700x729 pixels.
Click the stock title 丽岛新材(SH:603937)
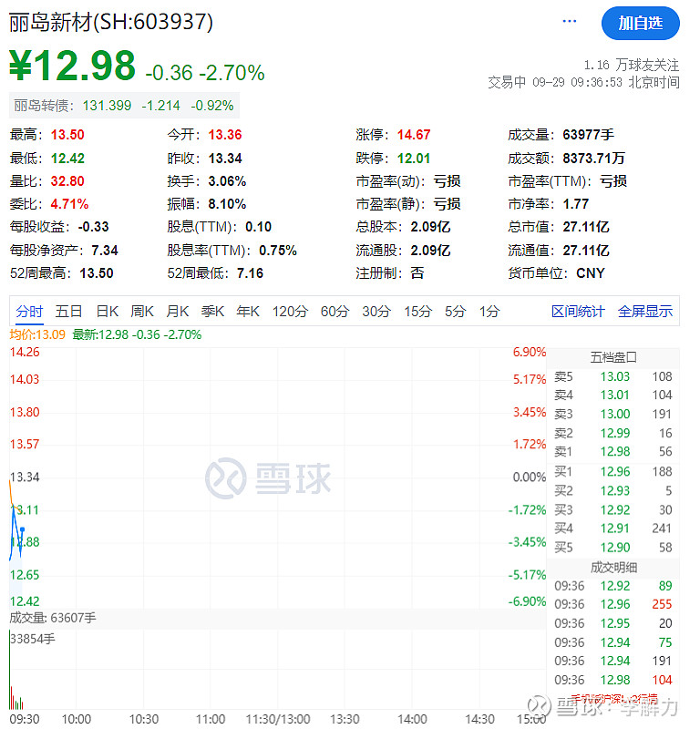111,22
